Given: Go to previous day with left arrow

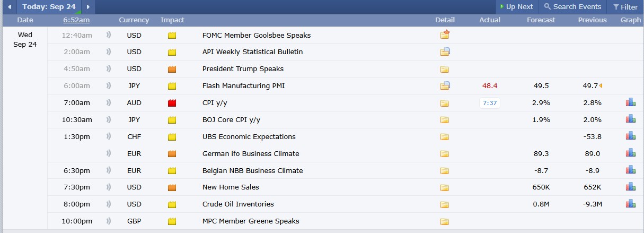Looking at the screenshot, I should [x=9, y=7].
